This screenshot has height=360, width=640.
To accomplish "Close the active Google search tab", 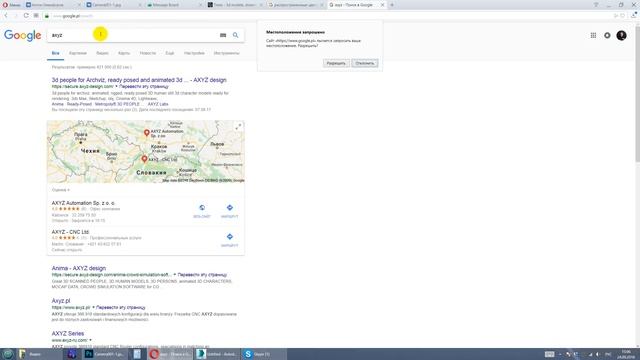I will pyautogui.click(x=382, y=5).
